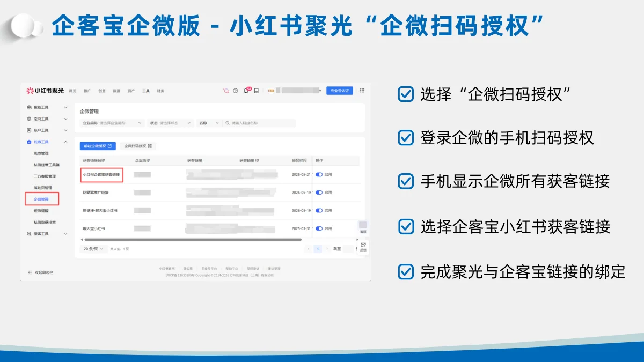This screenshot has height=362, width=644.
Task: Open the 企业简称 select dropdown
Action: [x=112, y=123]
